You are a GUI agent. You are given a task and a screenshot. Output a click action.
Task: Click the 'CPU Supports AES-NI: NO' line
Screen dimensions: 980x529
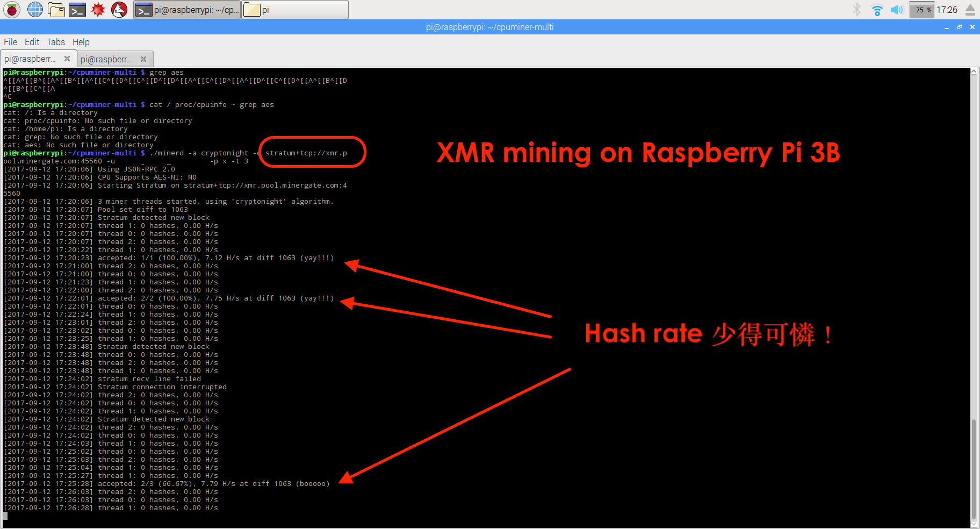pyautogui.click(x=100, y=177)
